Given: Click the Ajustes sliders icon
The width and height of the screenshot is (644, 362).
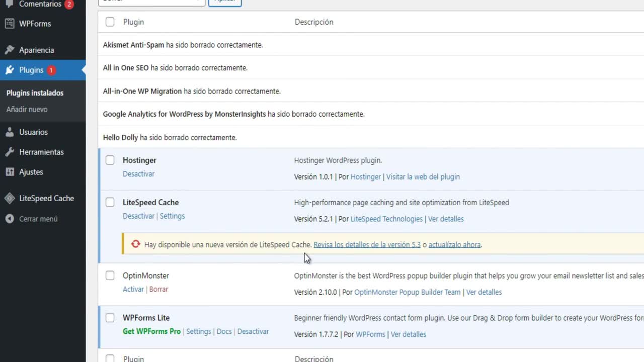Looking at the screenshot, I should coord(10,172).
